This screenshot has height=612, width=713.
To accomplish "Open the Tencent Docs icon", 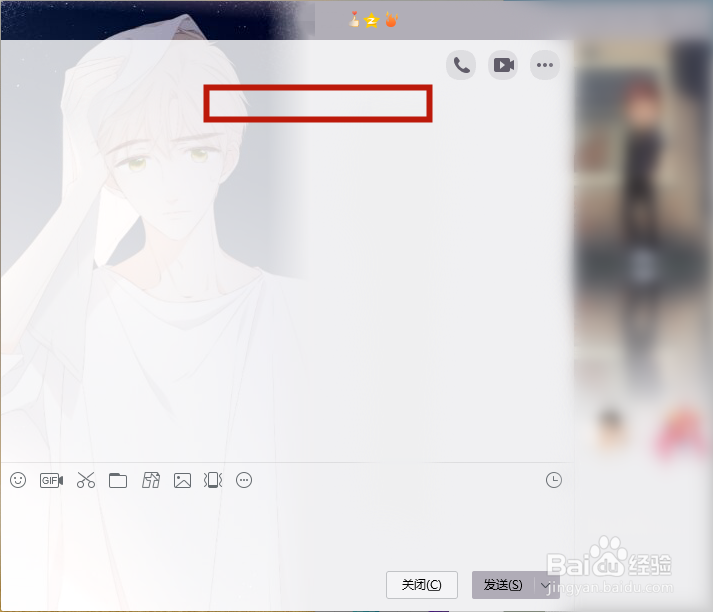I will [x=151, y=480].
